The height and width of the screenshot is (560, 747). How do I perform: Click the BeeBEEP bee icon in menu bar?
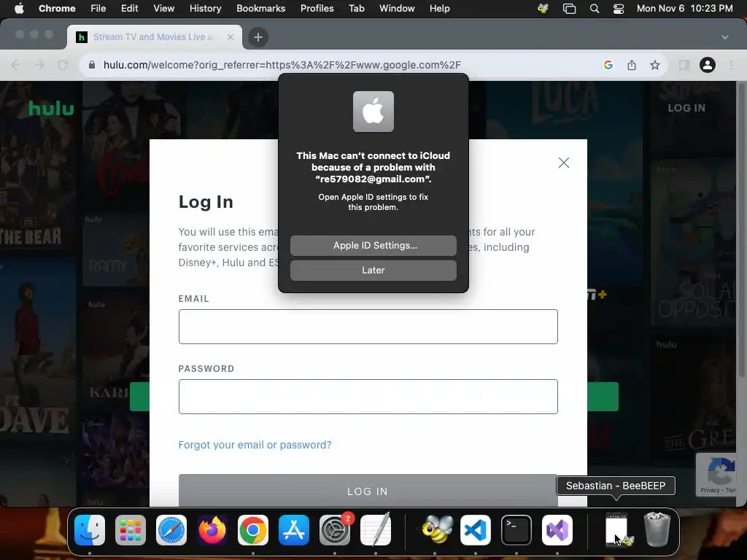[x=543, y=9]
